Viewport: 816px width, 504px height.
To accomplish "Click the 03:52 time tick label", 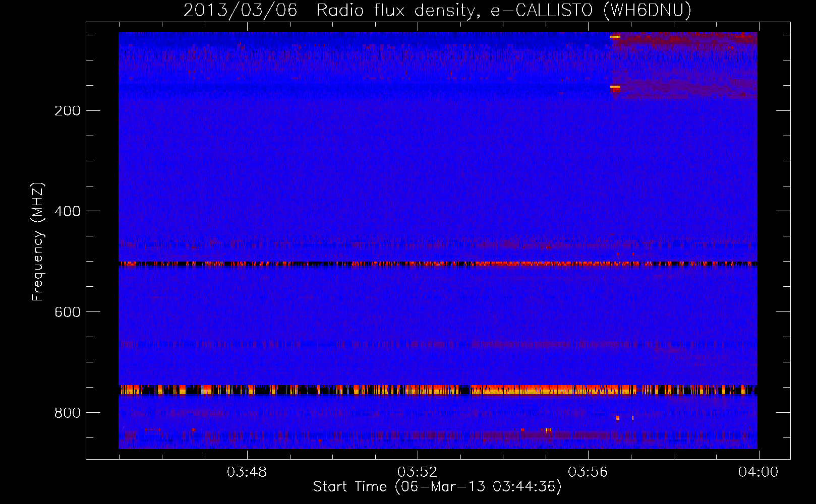I will [x=418, y=472].
